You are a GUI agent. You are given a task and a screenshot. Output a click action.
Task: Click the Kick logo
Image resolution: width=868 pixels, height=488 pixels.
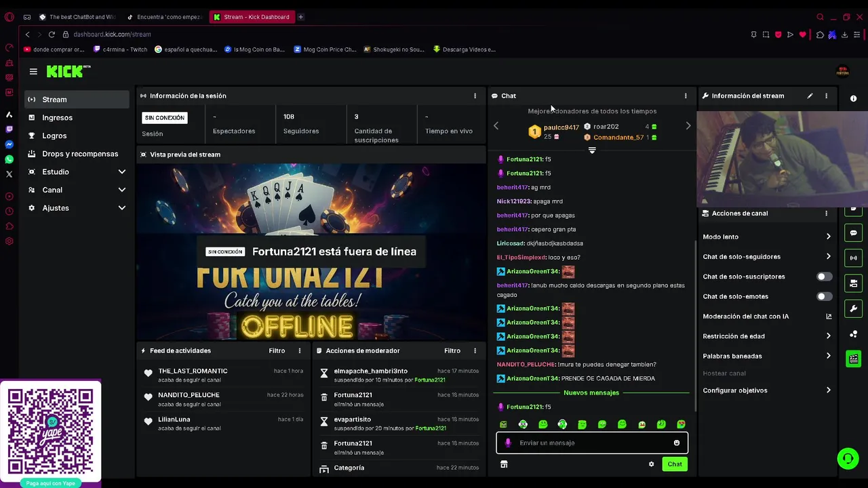pos(68,71)
